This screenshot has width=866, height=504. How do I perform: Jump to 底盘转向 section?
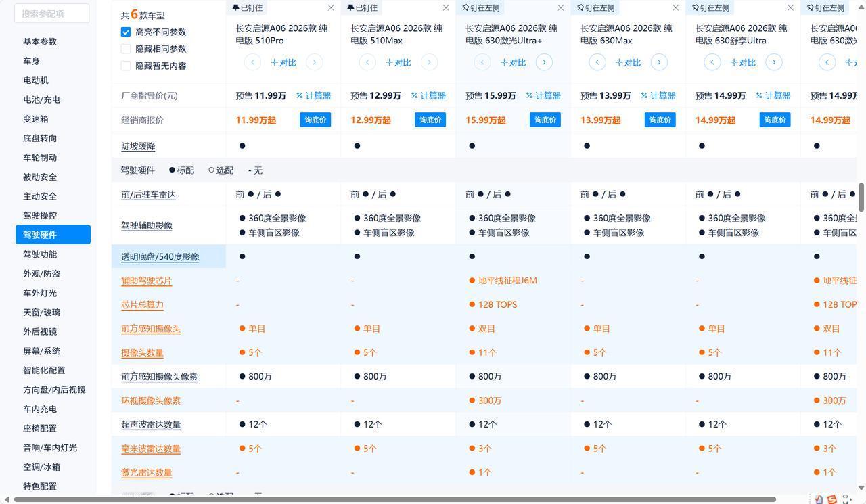click(40, 138)
